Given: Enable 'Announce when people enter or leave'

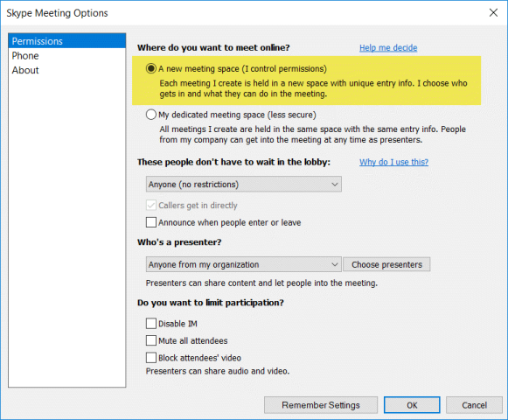Looking at the screenshot, I should [x=151, y=222].
